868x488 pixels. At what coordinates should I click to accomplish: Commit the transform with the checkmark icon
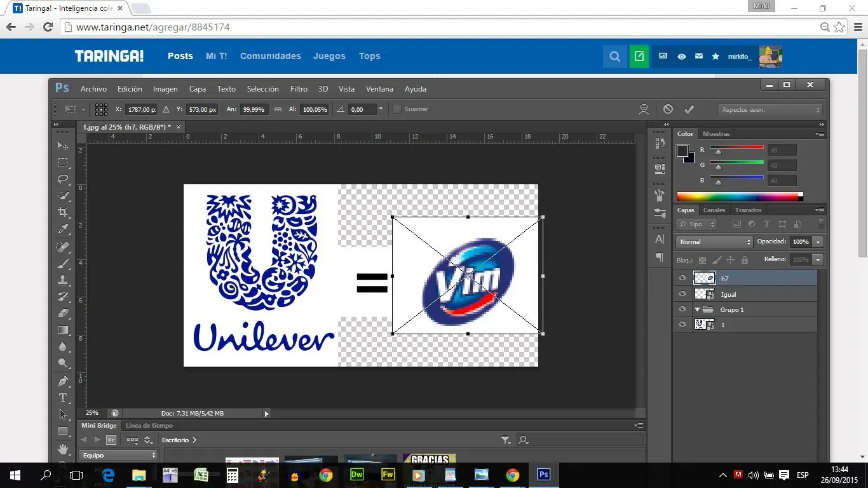[689, 109]
